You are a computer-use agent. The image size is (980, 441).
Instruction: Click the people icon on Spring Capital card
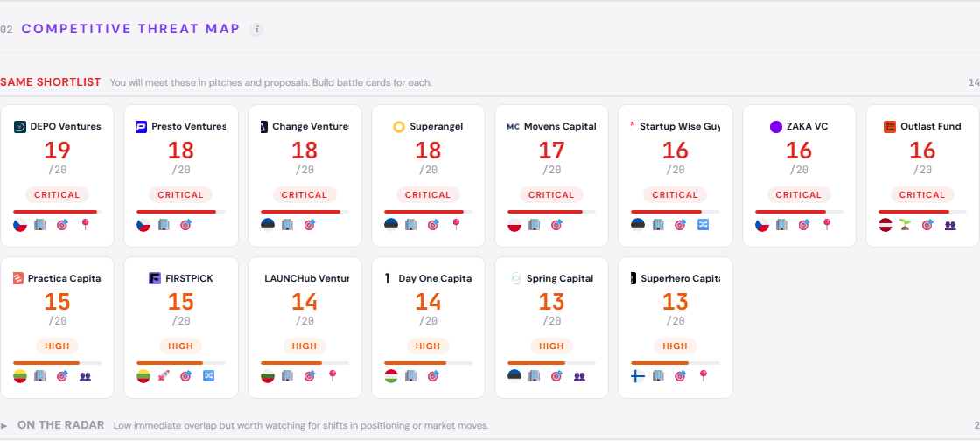click(x=579, y=377)
